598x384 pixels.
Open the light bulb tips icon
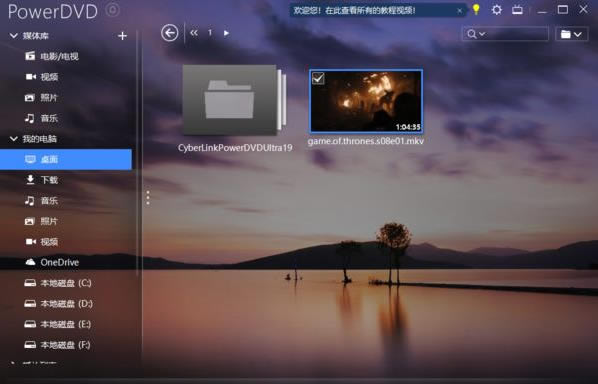click(x=476, y=10)
